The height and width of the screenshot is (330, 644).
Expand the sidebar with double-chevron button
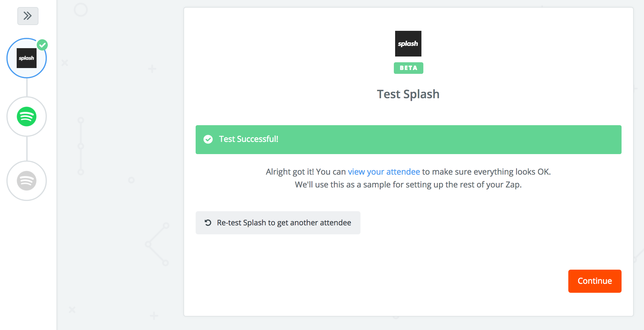(x=28, y=16)
